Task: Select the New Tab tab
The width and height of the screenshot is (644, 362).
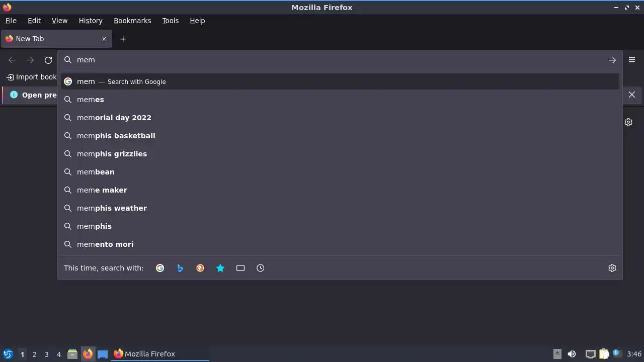Action: click(x=56, y=39)
